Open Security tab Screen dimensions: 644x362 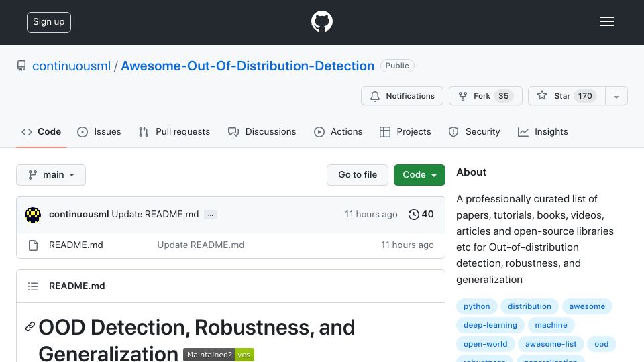click(x=474, y=132)
